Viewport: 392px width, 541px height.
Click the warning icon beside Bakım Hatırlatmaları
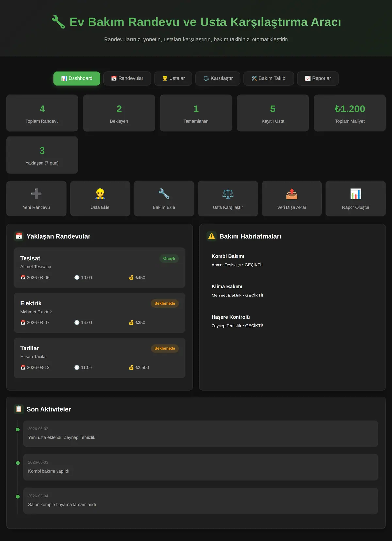point(212,236)
